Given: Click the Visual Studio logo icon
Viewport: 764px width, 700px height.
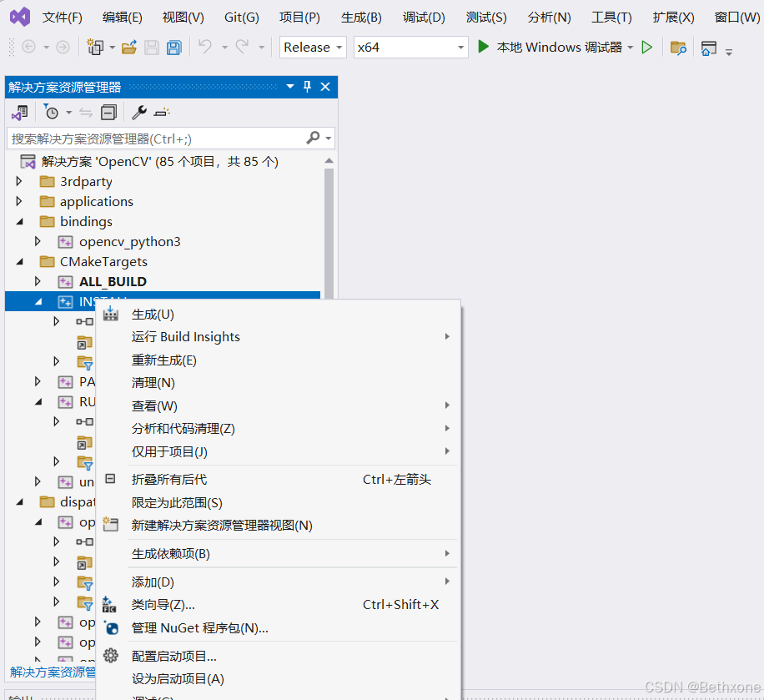Looking at the screenshot, I should [x=21, y=17].
